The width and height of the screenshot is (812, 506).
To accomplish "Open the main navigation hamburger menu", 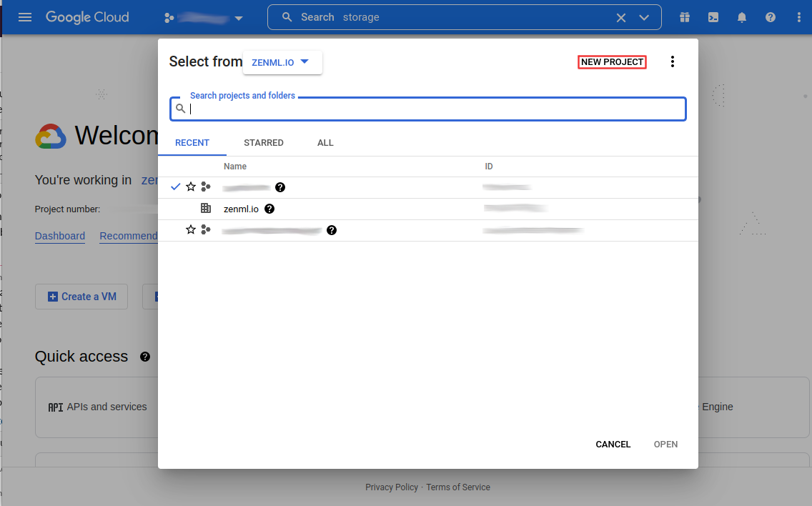I will click(25, 17).
